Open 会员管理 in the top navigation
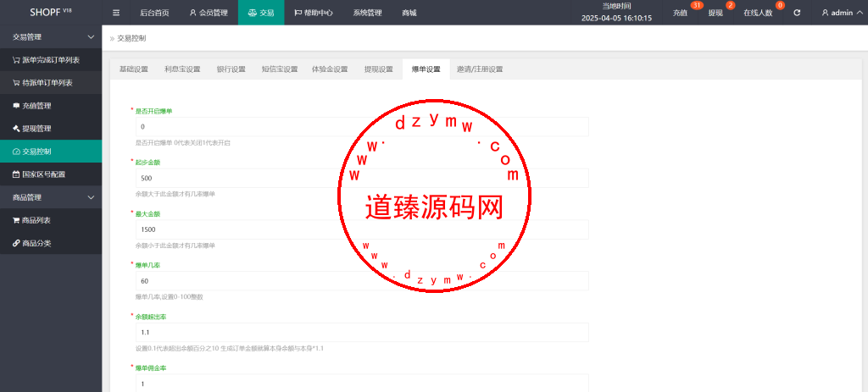The width and height of the screenshot is (868, 392). (x=209, y=13)
